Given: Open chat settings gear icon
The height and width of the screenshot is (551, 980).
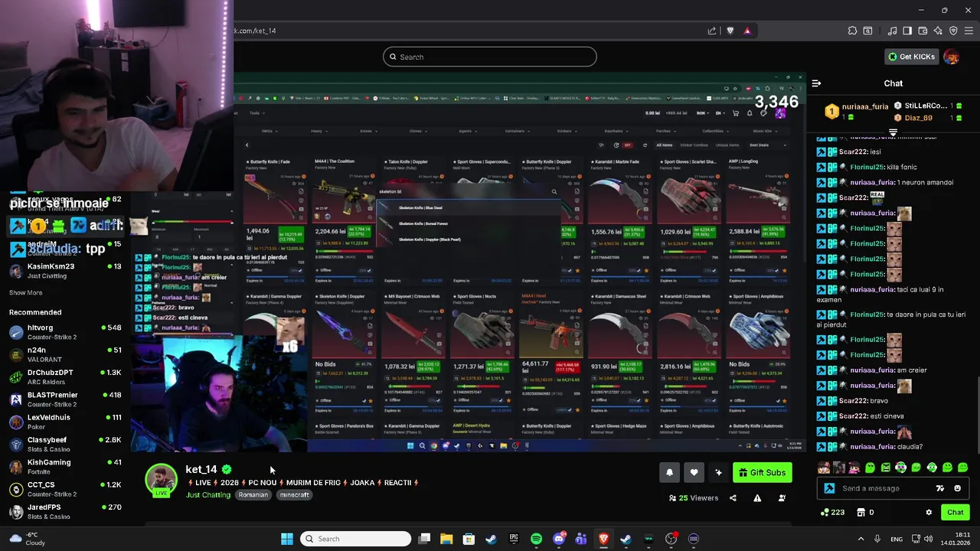Looking at the screenshot, I should [x=929, y=513].
